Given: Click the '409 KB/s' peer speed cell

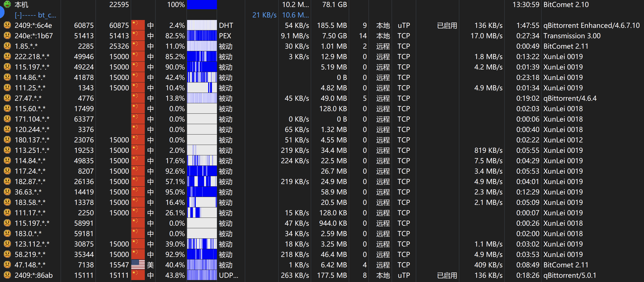Looking at the screenshot, I should pos(488,265).
